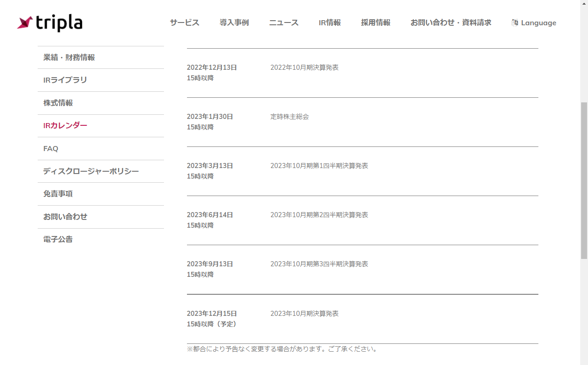Select 株式情報 in the sidebar
The image size is (588, 365).
[x=58, y=103]
